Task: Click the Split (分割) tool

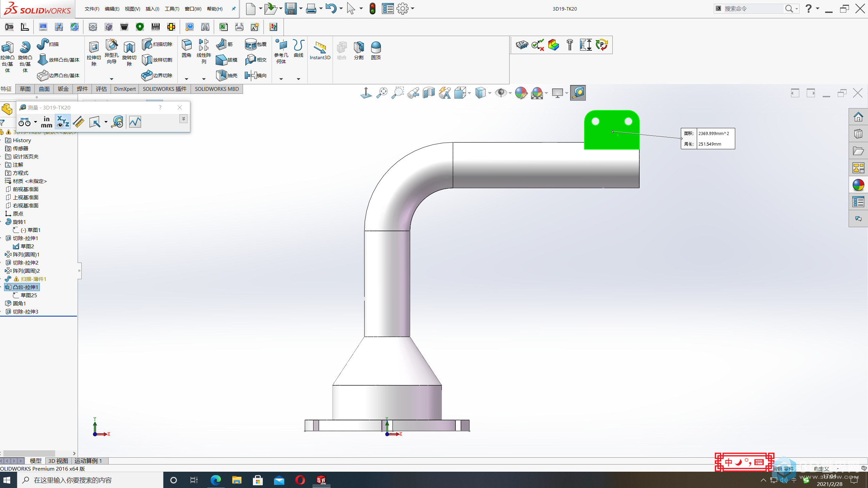Action: (x=359, y=50)
